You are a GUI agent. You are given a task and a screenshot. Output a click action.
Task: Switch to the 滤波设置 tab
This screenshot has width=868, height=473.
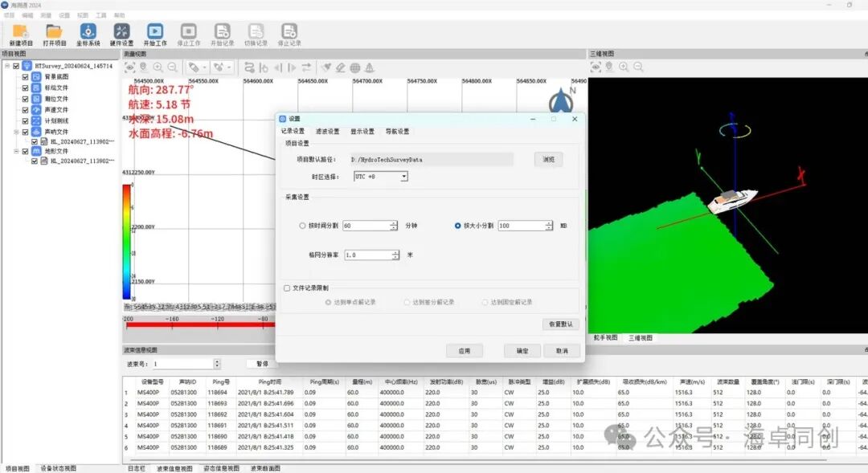point(327,131)
